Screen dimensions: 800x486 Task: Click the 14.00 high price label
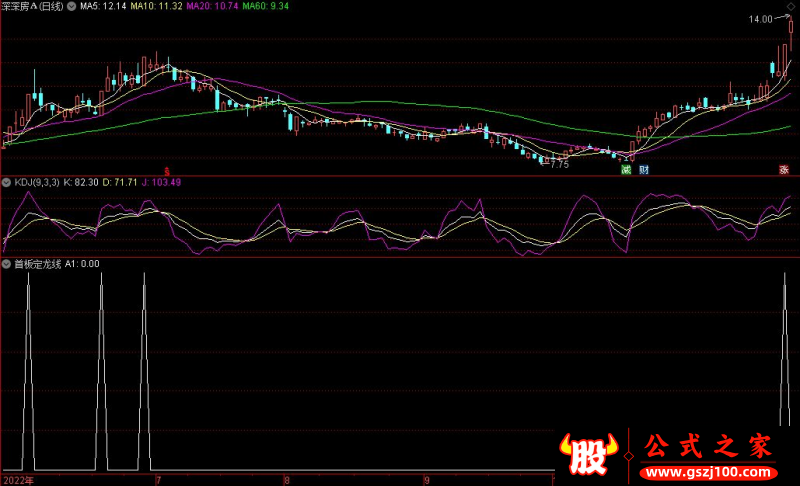pos(759,19)
